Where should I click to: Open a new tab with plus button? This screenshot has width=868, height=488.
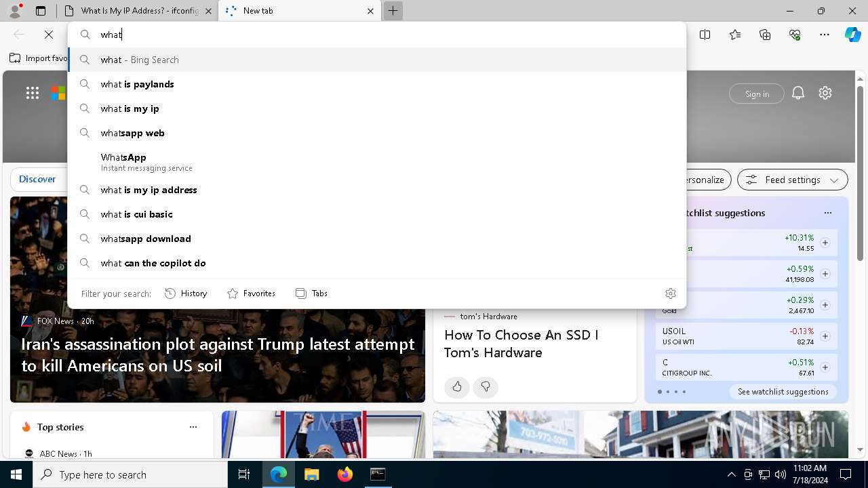pyautogui.click(x=393, y=11)
